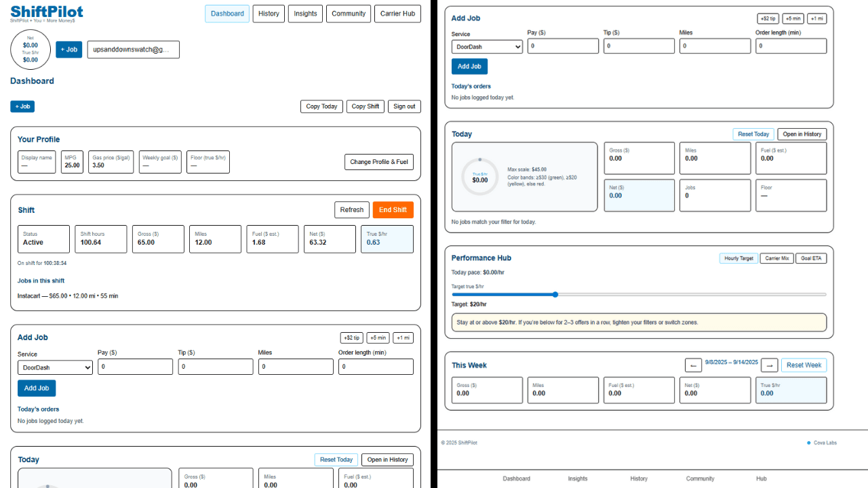Click the Weekly goal ($) profile field
Viewport: 868px width, 488px height.
point(160,162)
